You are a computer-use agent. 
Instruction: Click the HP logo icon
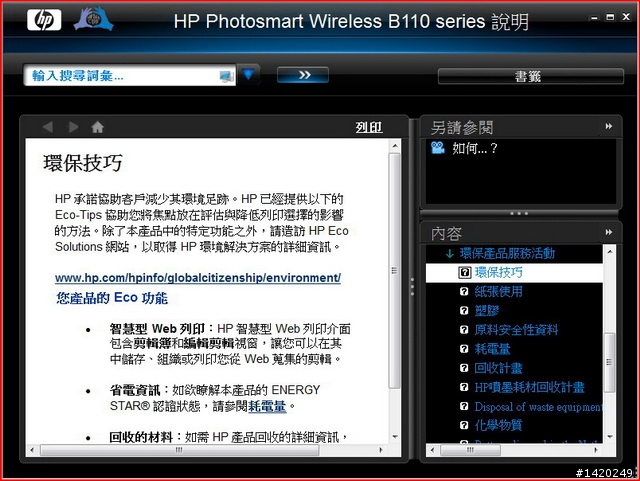point(44,20)
